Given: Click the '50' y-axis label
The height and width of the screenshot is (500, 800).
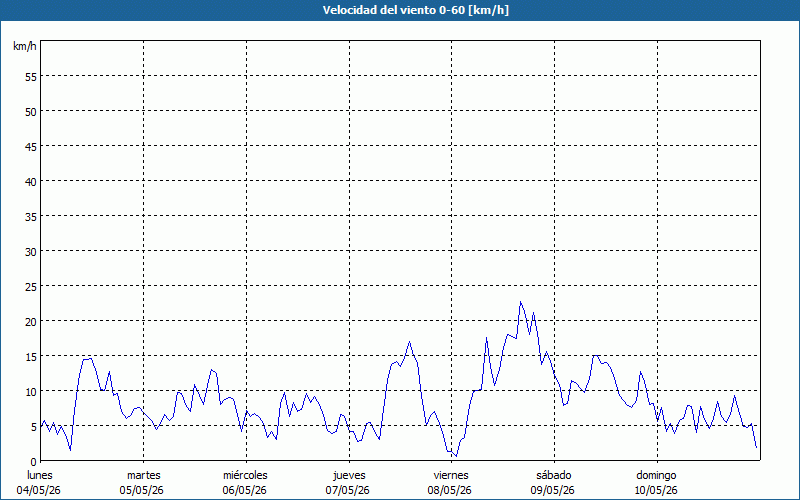Looking at the screenshot, I should 31,112.
